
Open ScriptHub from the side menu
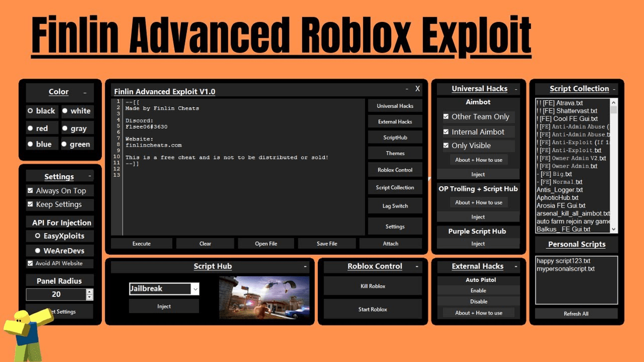click(x=395, y=138)
